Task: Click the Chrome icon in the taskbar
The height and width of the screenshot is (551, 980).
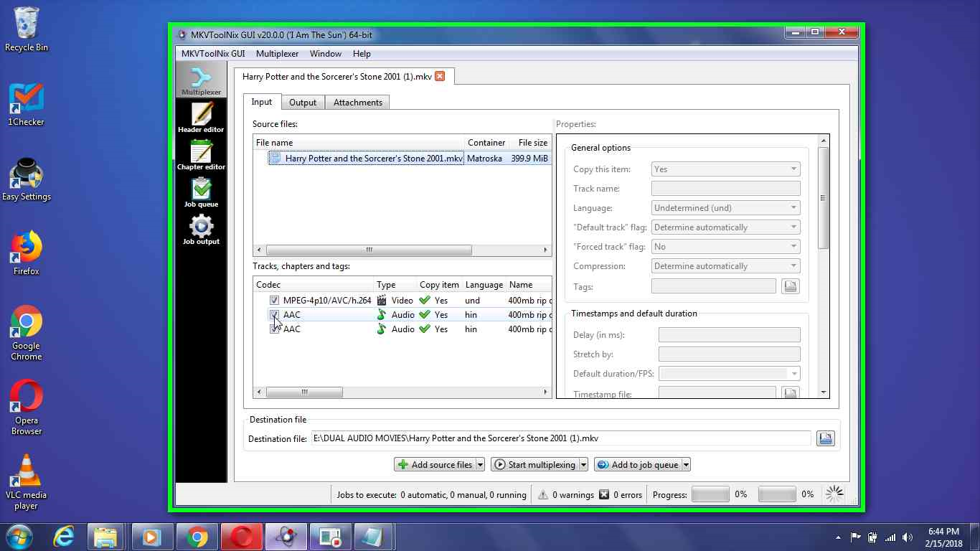Action: pyautogui.click(x=197, y=537)
